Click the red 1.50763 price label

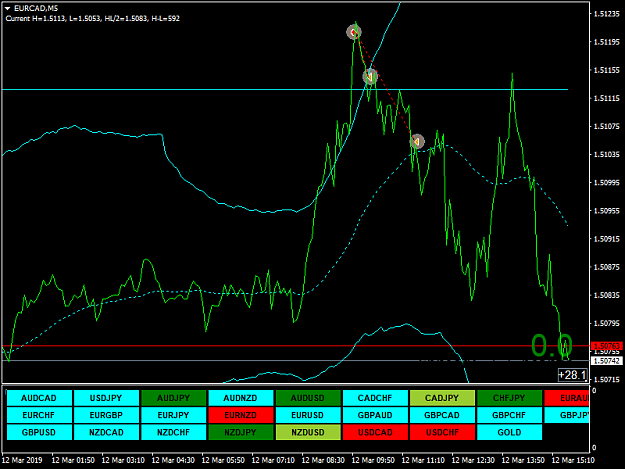[607, 345]
